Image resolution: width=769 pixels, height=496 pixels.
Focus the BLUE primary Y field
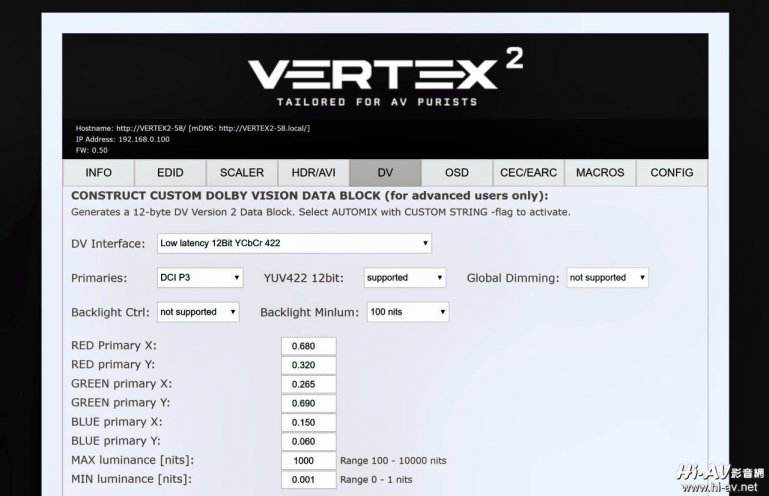(309, 442)
